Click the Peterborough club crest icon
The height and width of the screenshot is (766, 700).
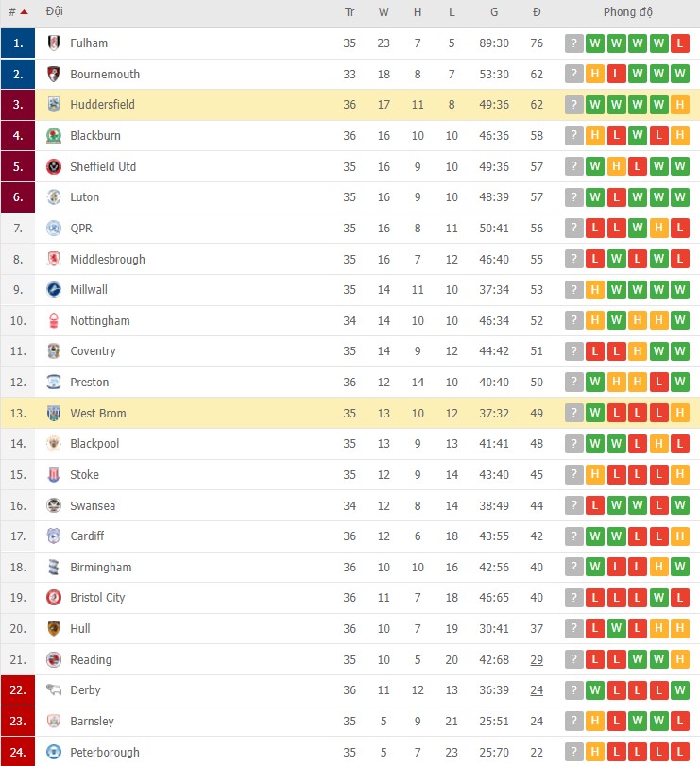[54, 753]
